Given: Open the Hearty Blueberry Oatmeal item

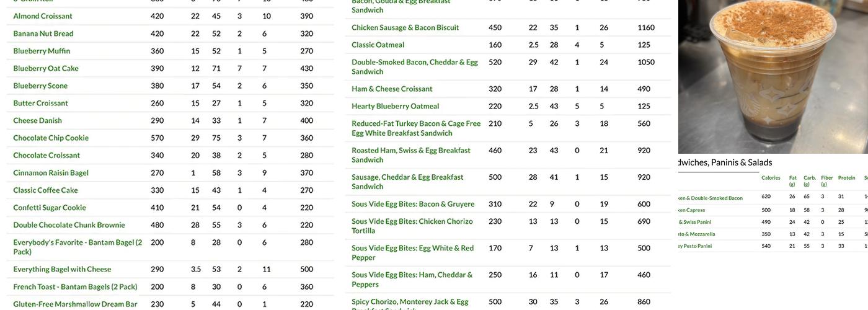Looking at the screenshot, I should [395, 106].
